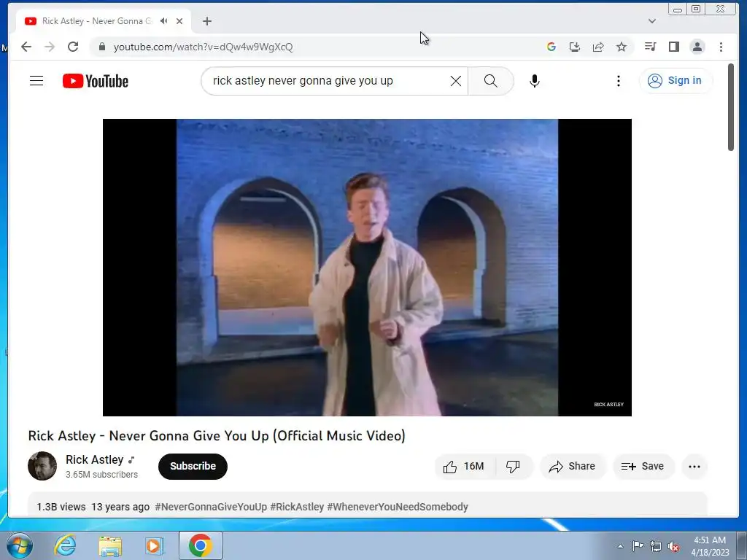Share this page from the address bar
Viewport: 747px width, 560px height.
[598, 47]
